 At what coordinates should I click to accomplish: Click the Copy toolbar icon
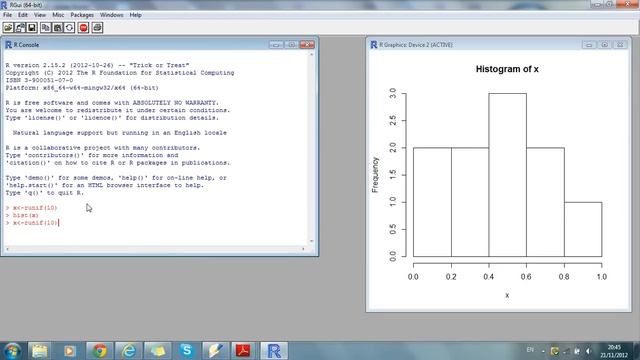click(x=46, y=28)
